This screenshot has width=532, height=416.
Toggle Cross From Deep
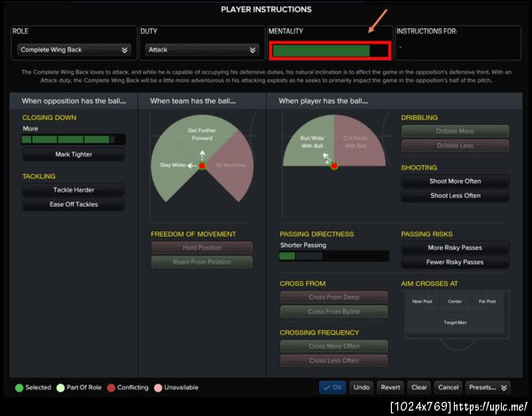coord(334,297)
